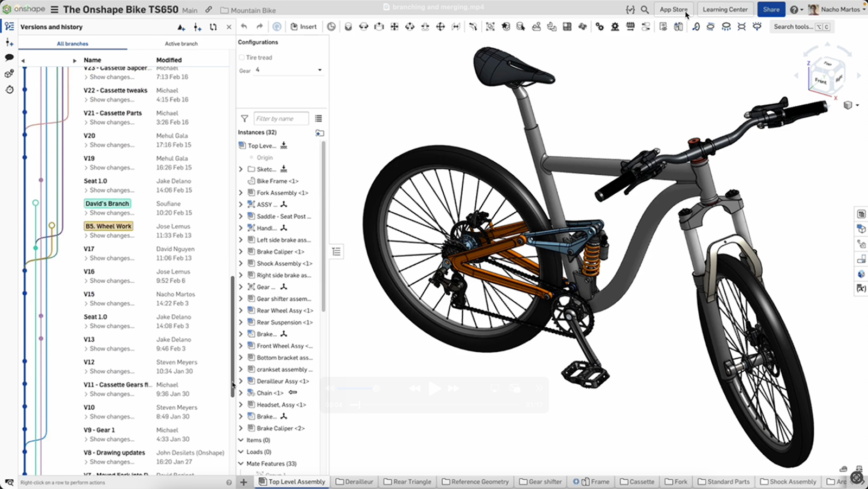Click the Undo arrow in toolbar
This screenshot has height=489, width=868.
click(x=244, y=27)
